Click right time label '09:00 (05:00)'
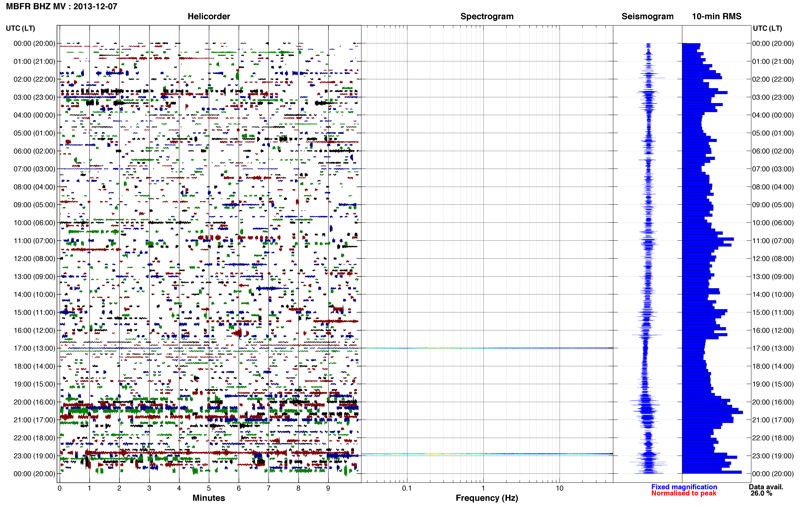This screenshot has height=508, width=812. [x=773, y=205]
